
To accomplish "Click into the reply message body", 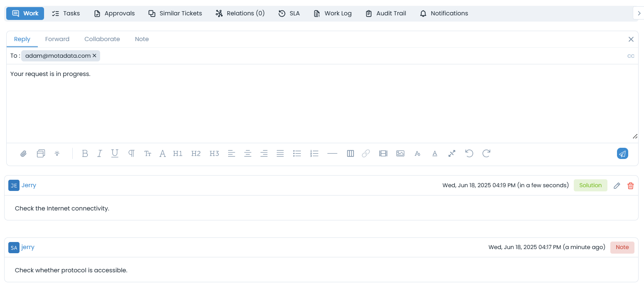I will click(x=322, y=104).
